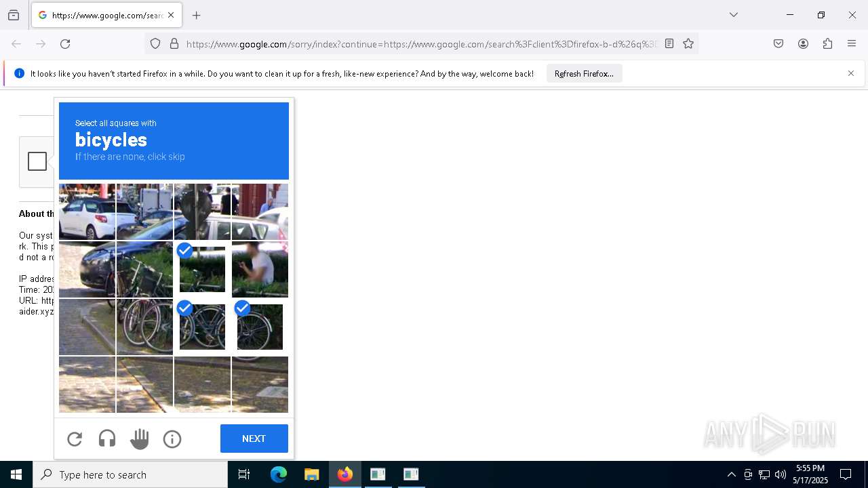Deselect the checked tile with blue bicycle wheels
This screenshot has height=488, width=868.
(202, 327)
